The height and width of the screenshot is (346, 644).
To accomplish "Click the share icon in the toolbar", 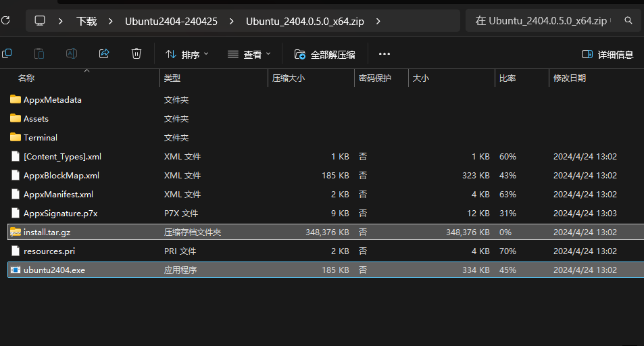I will pyautogui.click(x=104, y=54).
